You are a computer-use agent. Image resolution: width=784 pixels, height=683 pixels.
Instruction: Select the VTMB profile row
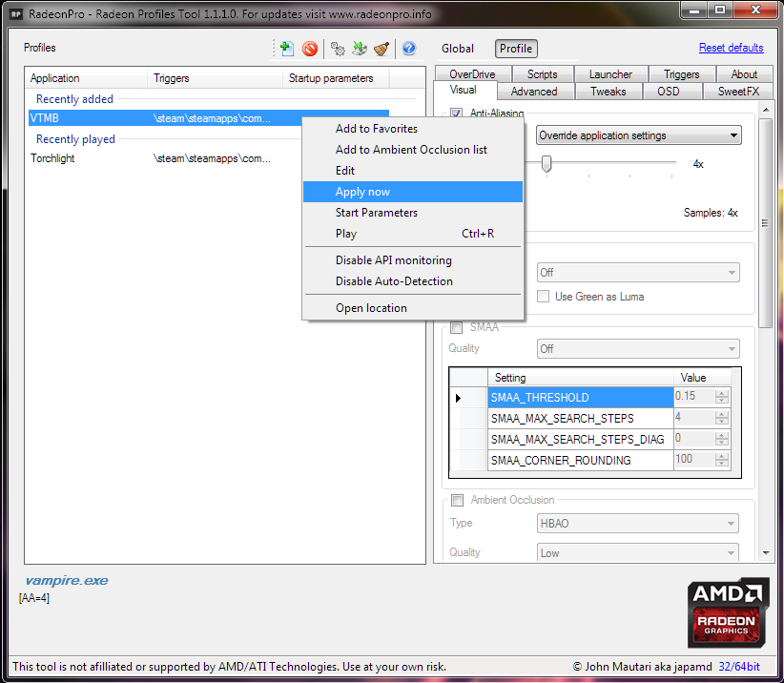[209, 118]
